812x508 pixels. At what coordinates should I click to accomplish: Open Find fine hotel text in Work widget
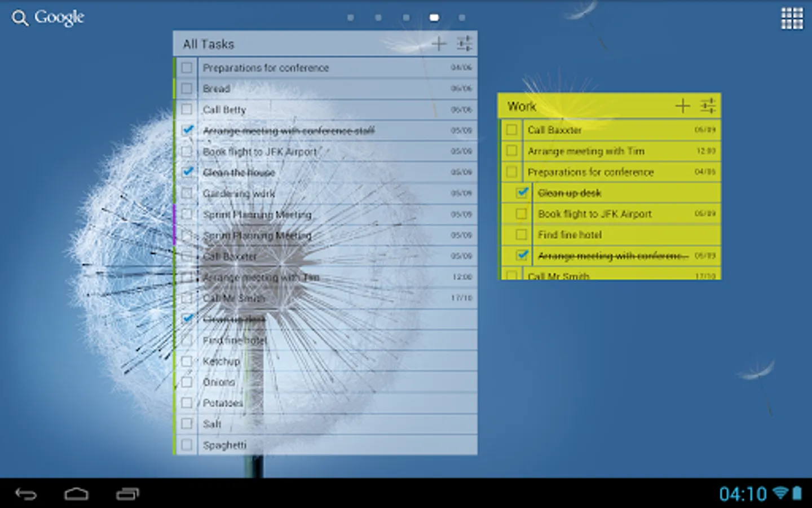tap(570, 235)
